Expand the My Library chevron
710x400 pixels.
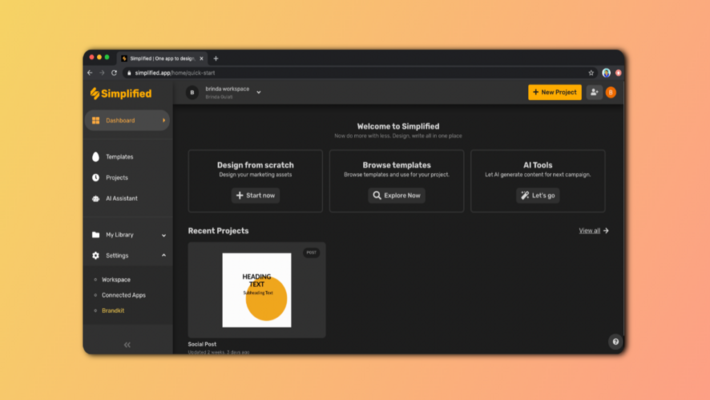coord(163,235)
